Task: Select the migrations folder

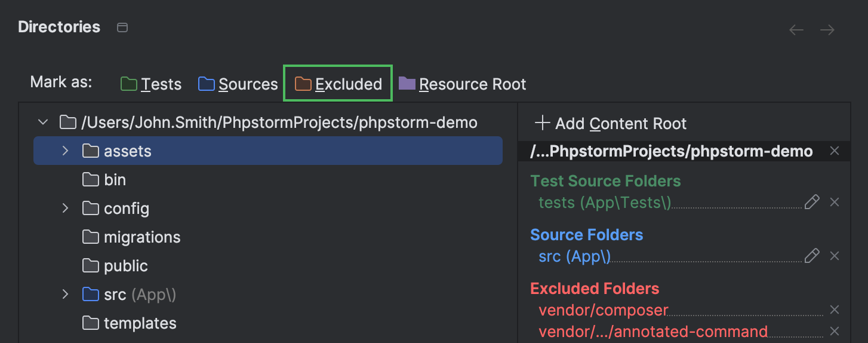Action: pyautogui.click(x=141, y=237)
